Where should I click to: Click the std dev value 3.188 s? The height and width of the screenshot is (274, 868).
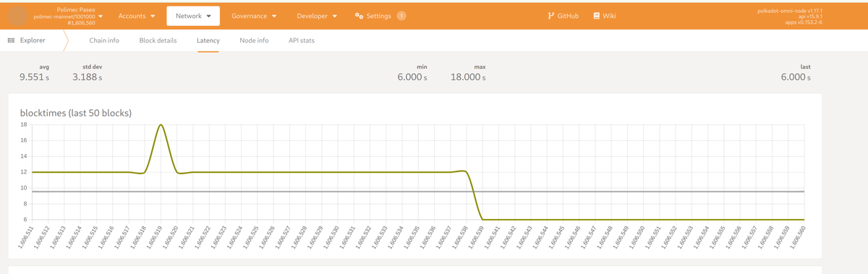pos(88,77)
